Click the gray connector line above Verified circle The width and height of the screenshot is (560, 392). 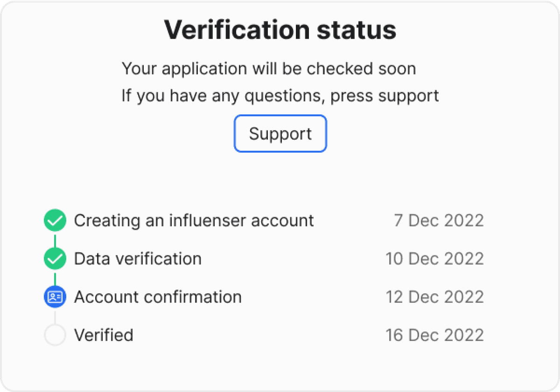click(x=55, y=316)
